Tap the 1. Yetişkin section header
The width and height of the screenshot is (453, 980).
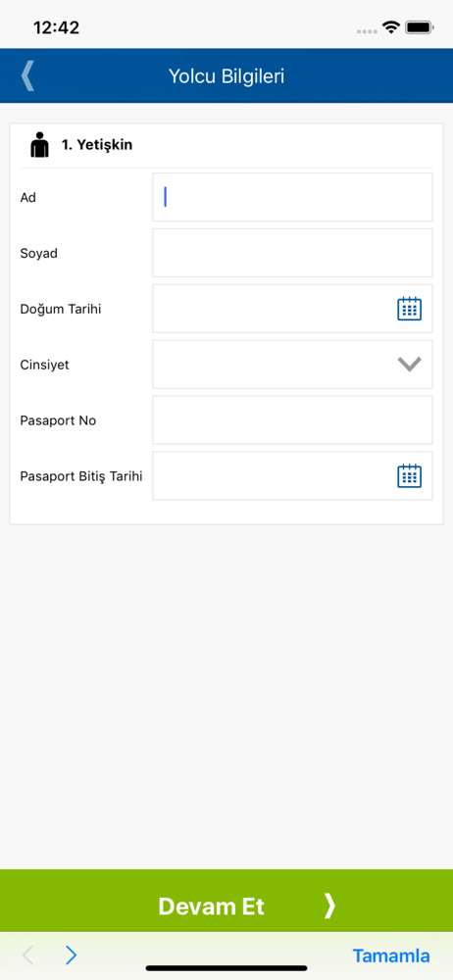click(97, 145)
